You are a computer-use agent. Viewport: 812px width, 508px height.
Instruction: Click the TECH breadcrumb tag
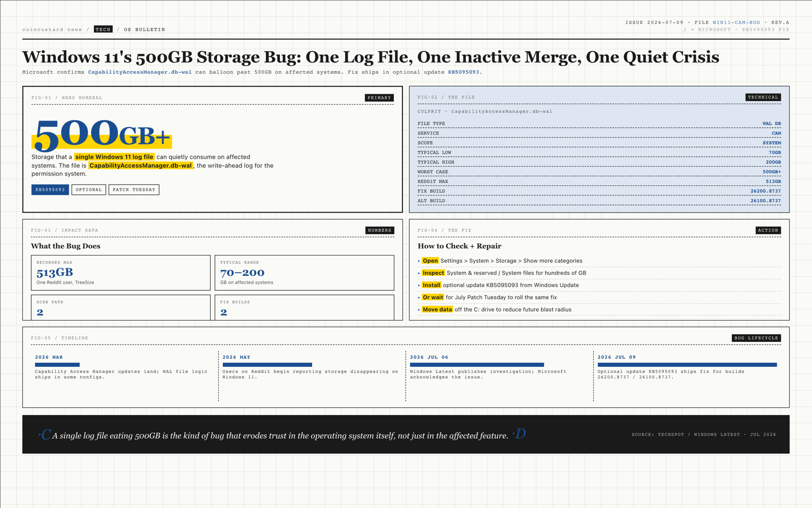tap(103, 29)
